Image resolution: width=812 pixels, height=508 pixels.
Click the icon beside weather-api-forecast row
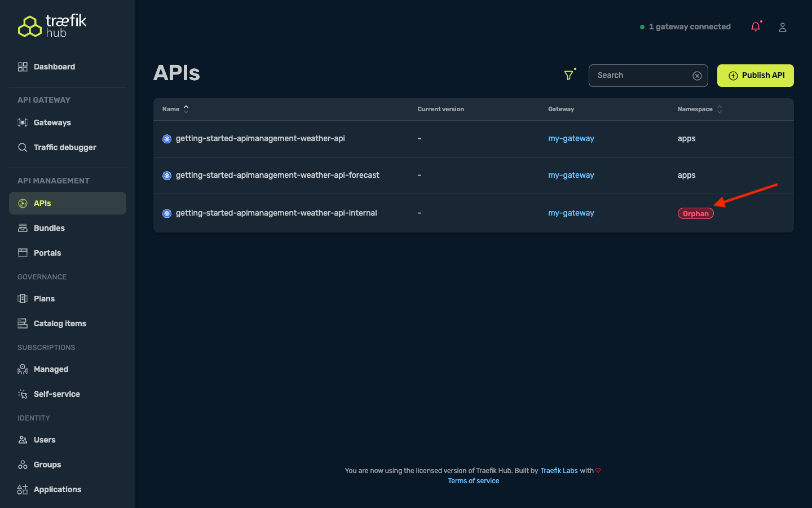click(167, 176)
